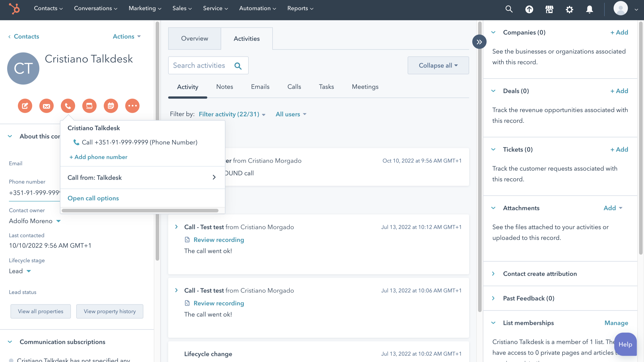Image resolution: width=644 pixels, height=362 pixels.
Task: Click the more actions ellipsis icon
Action: (132, 106)
